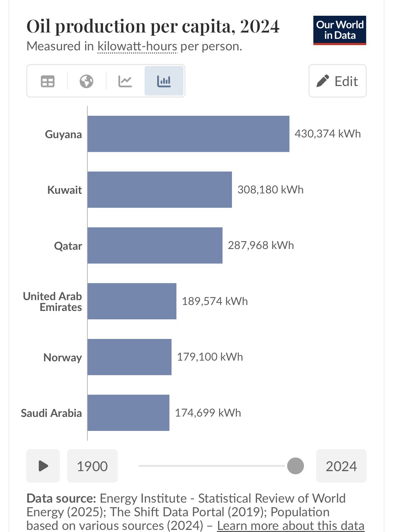Select the Saudi Arabia bar
The image size is (393, 532).
[x=128, y=413]
